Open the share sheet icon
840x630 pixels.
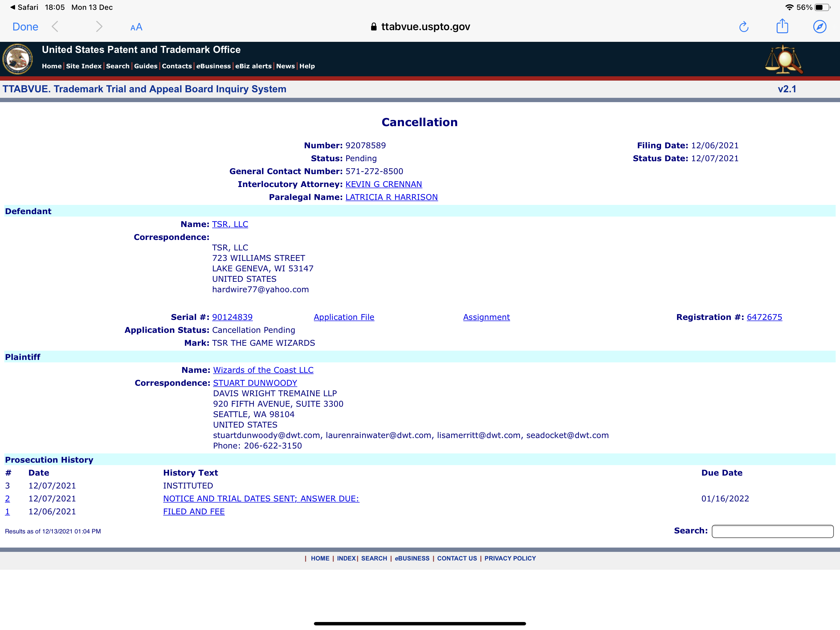click(x=782, y=26)
